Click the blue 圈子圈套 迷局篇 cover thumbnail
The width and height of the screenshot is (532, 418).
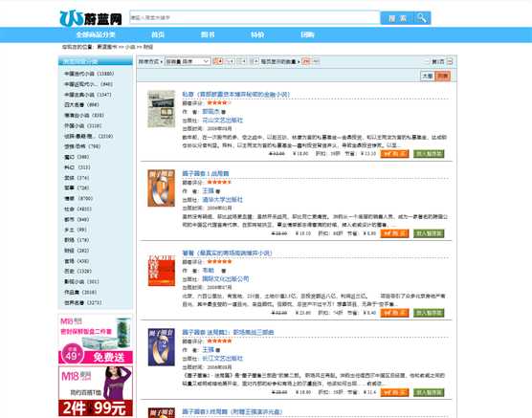161,347
